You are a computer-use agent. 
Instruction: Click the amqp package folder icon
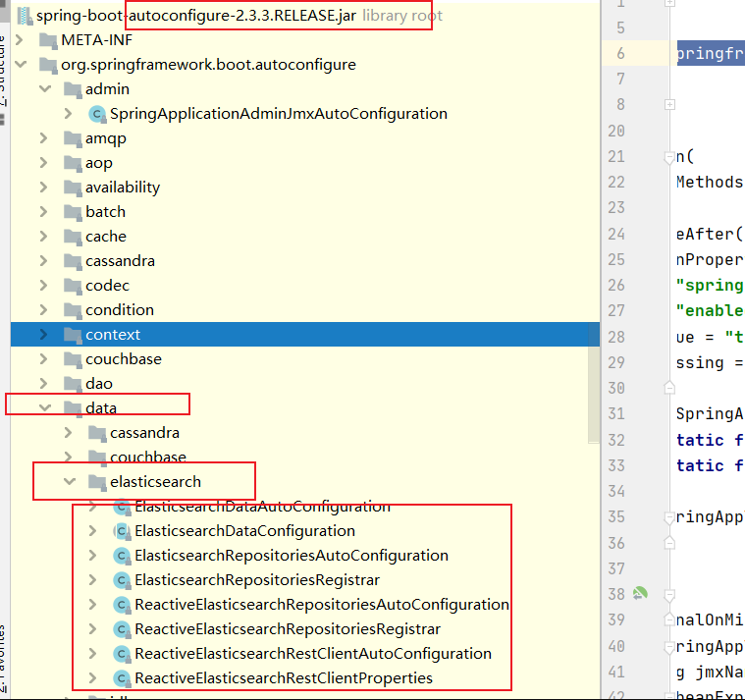(73, 138)
